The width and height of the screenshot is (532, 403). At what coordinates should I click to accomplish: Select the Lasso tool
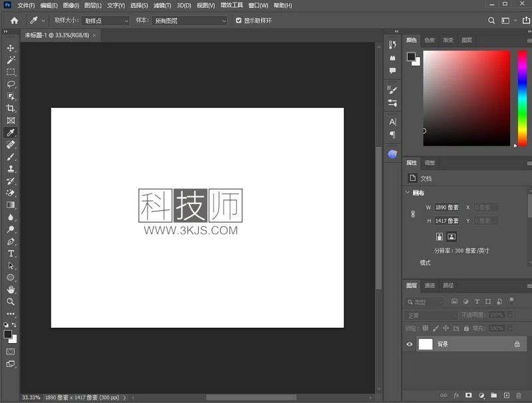[x=11, y=84]
